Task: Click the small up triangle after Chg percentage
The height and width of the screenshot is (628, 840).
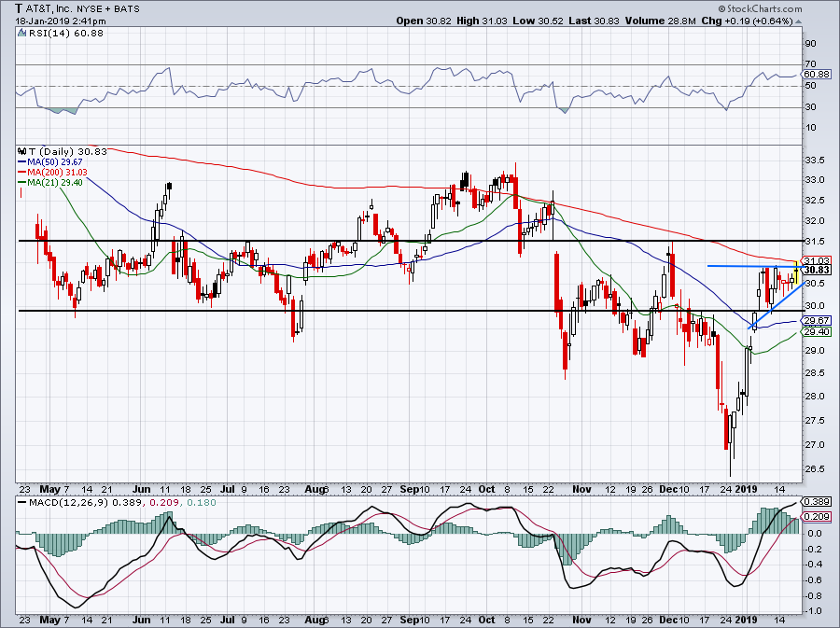Action: tap(799, 21)
